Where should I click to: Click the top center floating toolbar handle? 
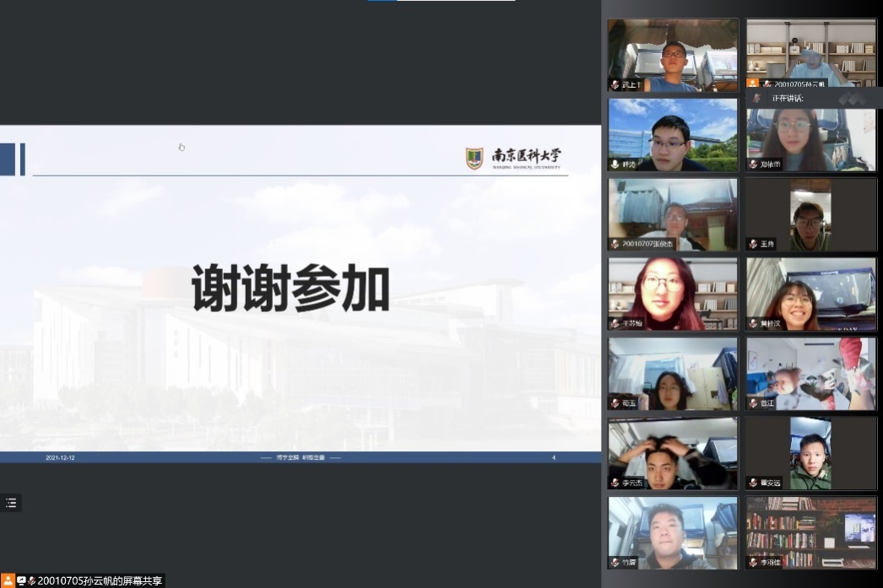[x=441, y=1]
